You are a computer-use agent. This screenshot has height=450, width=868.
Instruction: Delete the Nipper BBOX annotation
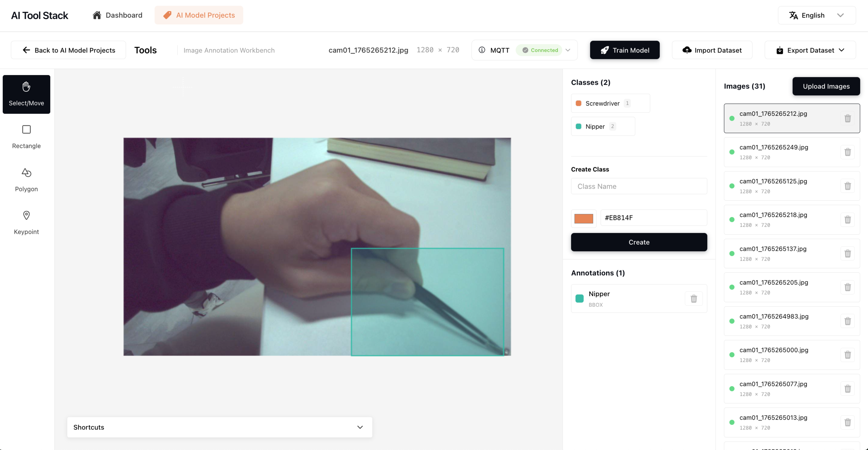(x=693, y=299)
